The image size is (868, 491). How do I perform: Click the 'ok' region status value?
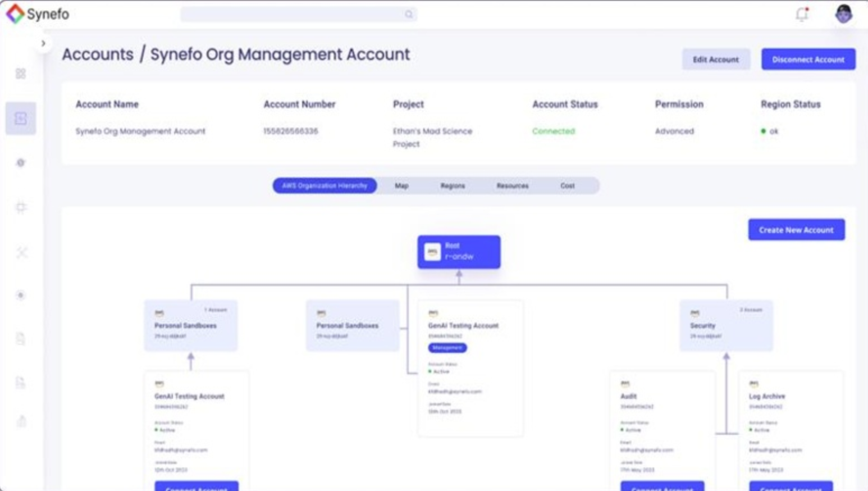click(770, 131)
